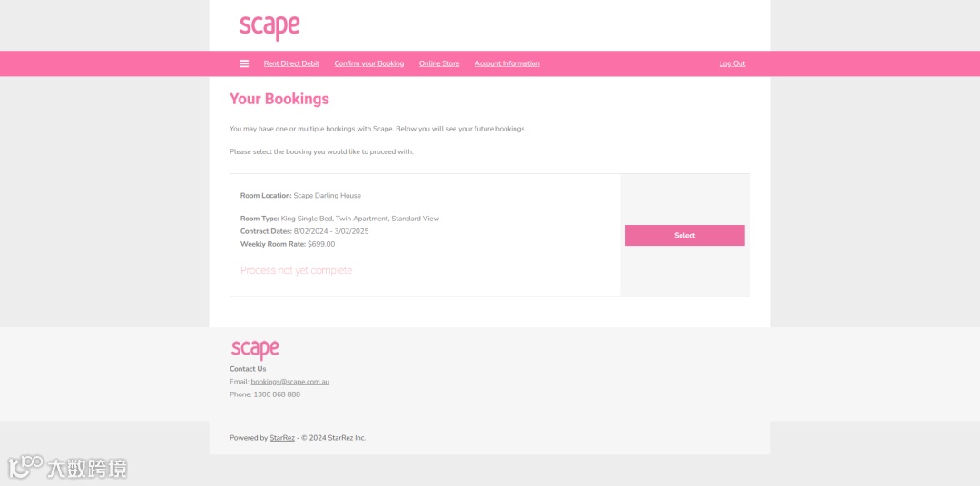Image resolution: width=980 pixels, height=486 pixels.
Task: Open the StarRez link in footer
Action: pyautogui.click(x=282, y=438)
